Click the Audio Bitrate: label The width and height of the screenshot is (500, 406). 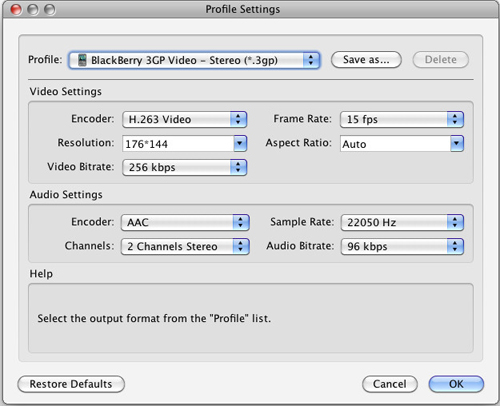point(300,246)
